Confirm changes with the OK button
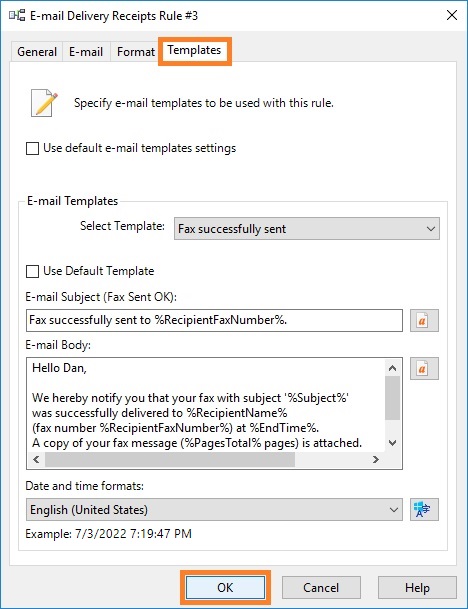The width and height of the screenshot is (468, 609). tap(225, 588)
